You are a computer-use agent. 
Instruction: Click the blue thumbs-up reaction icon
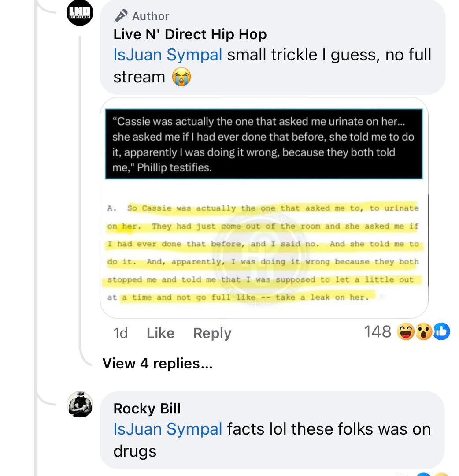click(441, 331)
